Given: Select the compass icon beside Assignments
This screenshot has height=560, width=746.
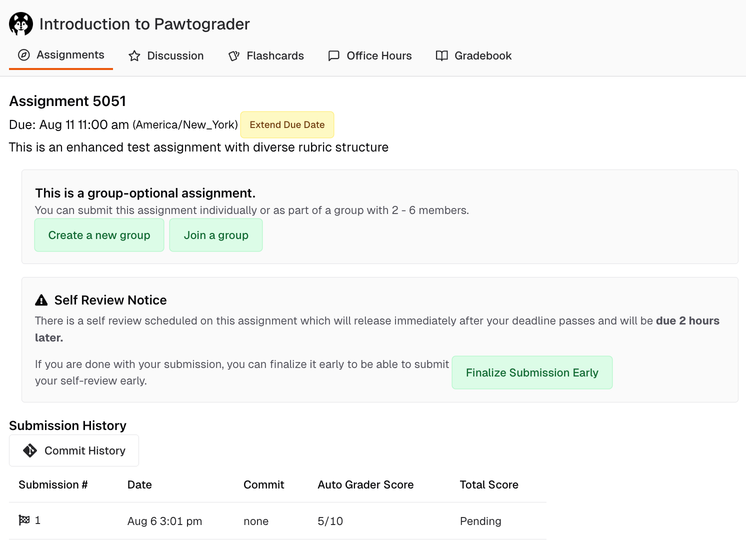Looking at the screenshot, I should (x=24, y=55).
